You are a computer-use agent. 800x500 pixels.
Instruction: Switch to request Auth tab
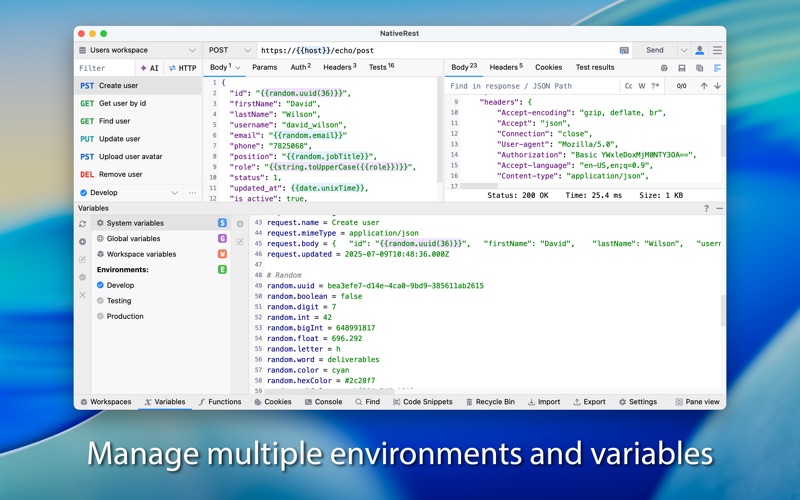point(301,67)
